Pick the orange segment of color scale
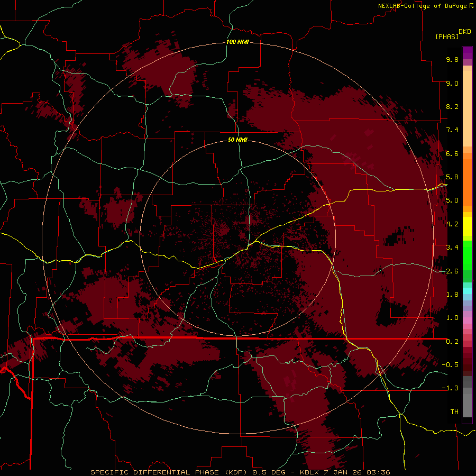This screenshot has height=476, width=476. click(467, 182)
